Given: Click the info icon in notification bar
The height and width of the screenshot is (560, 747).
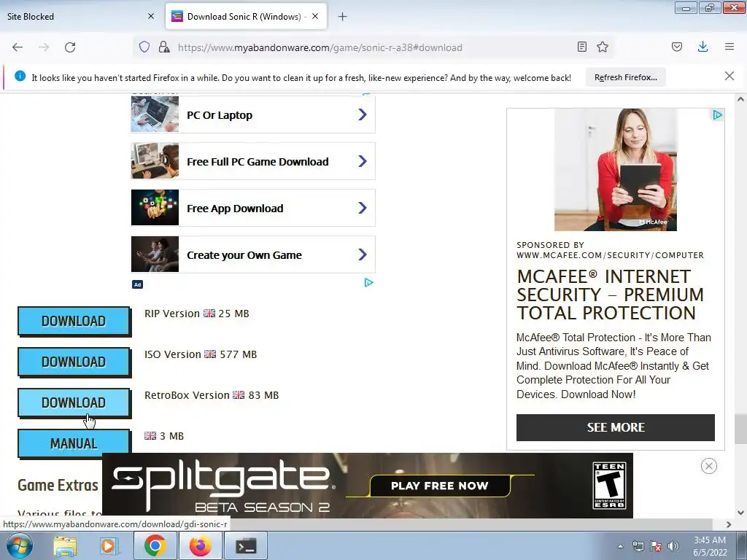Looking at the screenshot, I should point(20,76).
